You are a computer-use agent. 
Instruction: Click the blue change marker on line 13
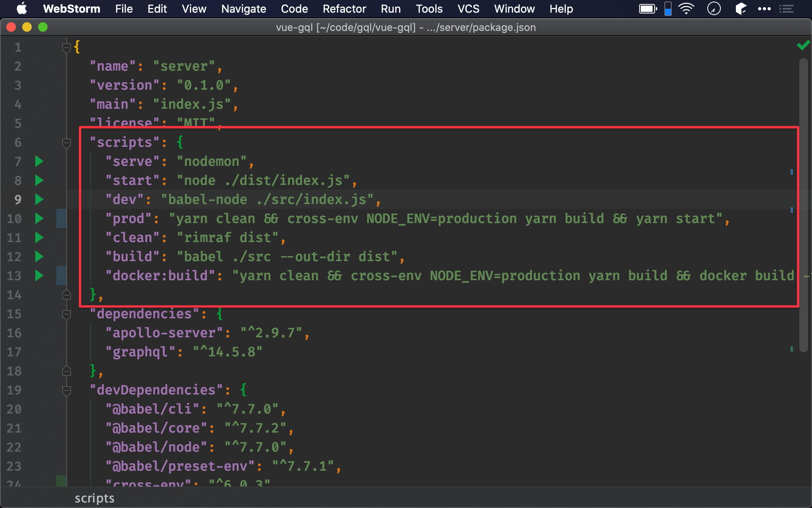coord(61,276)
